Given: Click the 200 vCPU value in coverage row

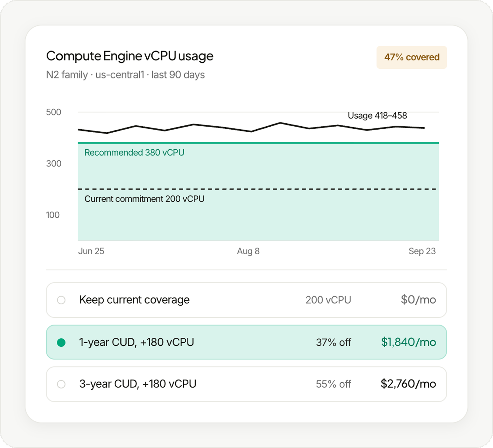Looking at the screenshot, I should tap(328, 300).
